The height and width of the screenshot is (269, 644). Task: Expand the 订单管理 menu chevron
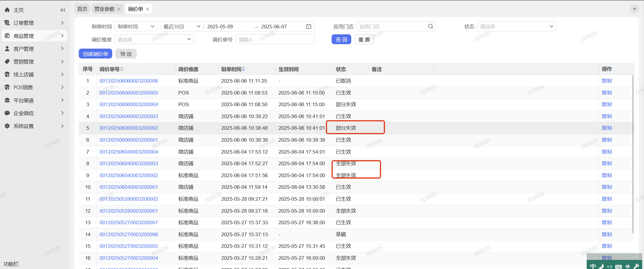pos(62,23)
